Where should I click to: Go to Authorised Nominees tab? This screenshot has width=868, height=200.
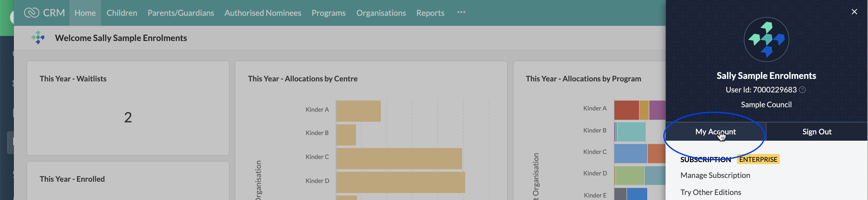click(x=263, y=13)
